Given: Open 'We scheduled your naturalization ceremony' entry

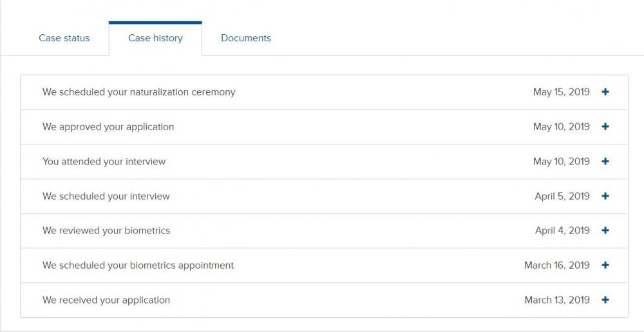Looking at the screenshot, I should (x=138, y=92).
